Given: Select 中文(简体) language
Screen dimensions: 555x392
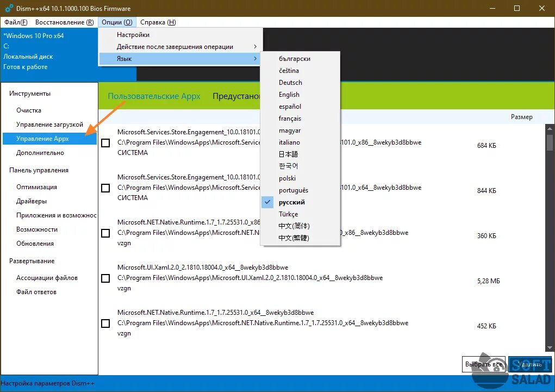Looking at the screenshot, I should point(300,226).
